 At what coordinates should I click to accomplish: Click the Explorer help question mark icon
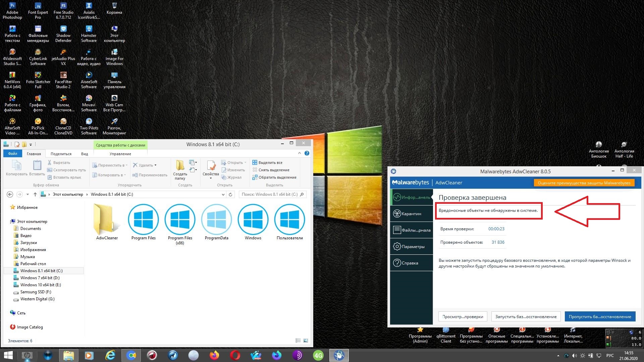307,153
